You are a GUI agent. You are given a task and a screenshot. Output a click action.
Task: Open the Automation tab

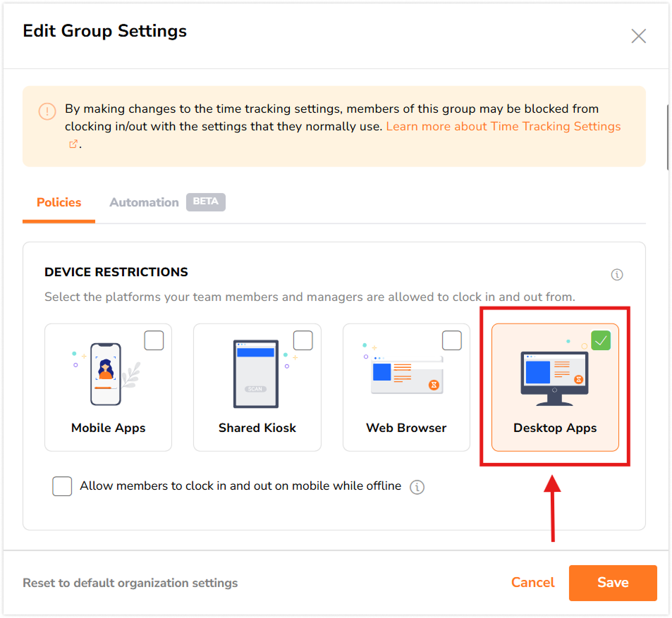144,202
